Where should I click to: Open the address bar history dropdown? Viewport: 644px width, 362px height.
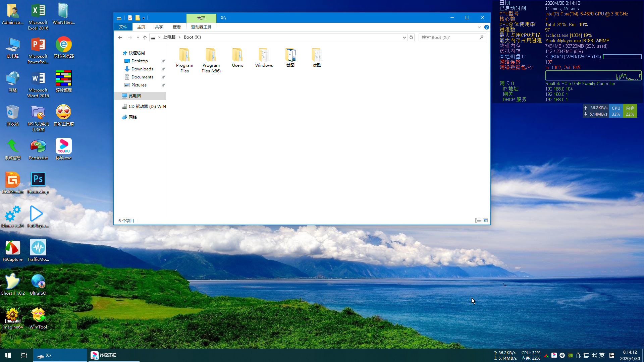coord(404,37)
